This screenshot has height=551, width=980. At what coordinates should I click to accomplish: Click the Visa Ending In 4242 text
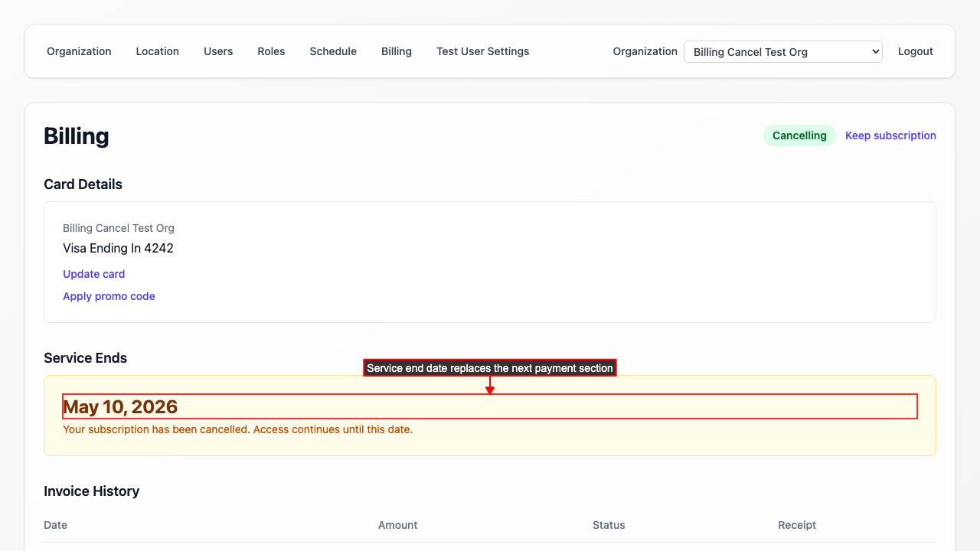(x=118, y=248)
